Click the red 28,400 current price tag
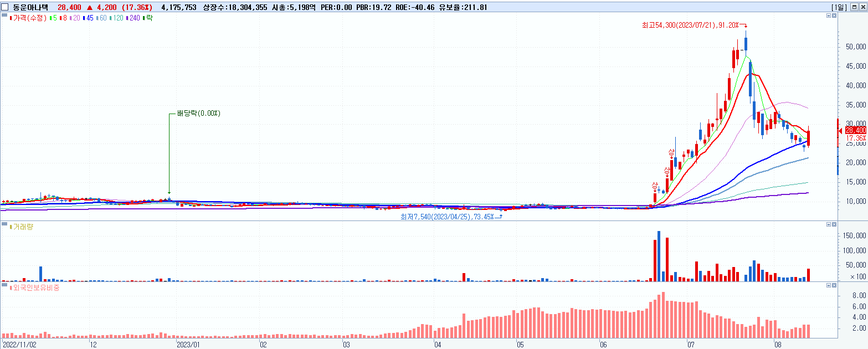Image resolution: width=868 pixels, height=349 pixels. (856, 130)
